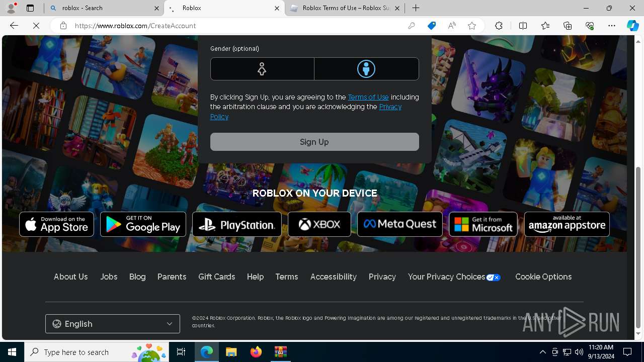The width and height of the screenshot is (644, 362).
Task: Close the roblox - Search tab
Action: [x=156, y=8]
